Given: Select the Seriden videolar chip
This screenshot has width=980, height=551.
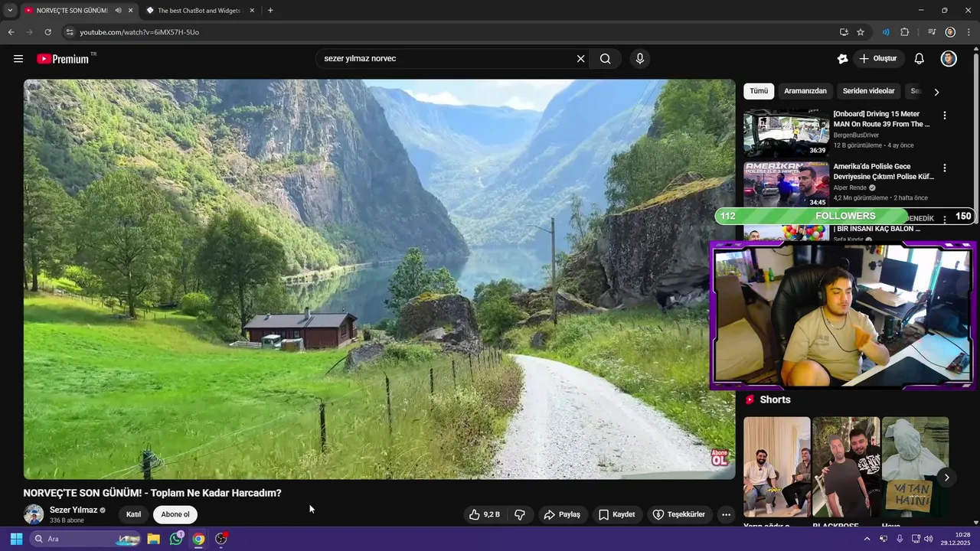Looking at the screenshot, I should pyautogui.click(x=869, y=91).
